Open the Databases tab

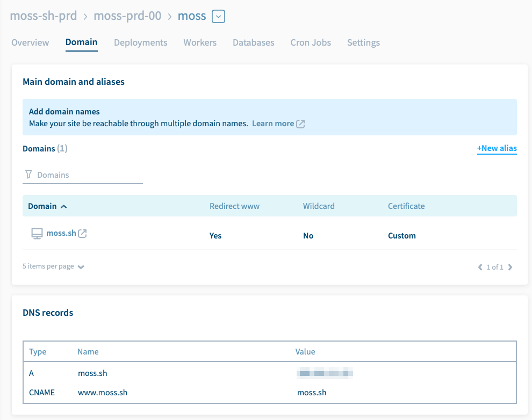click(254, 42)
